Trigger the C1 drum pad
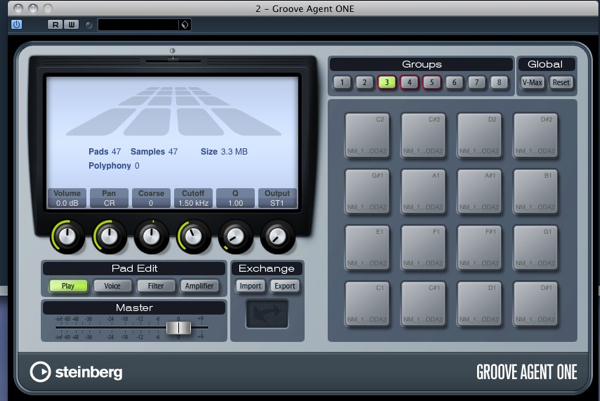Viewport: 600px width, 401px height. (367, 304)
